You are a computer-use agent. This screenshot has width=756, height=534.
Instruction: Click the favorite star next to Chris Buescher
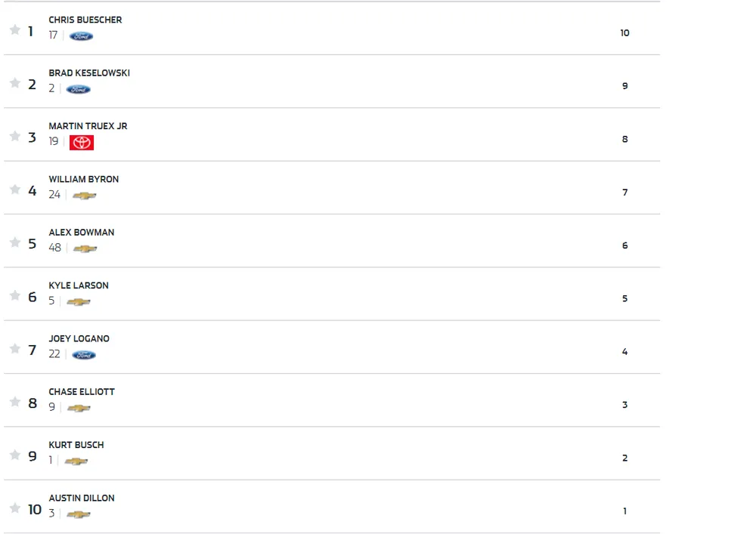14,30
